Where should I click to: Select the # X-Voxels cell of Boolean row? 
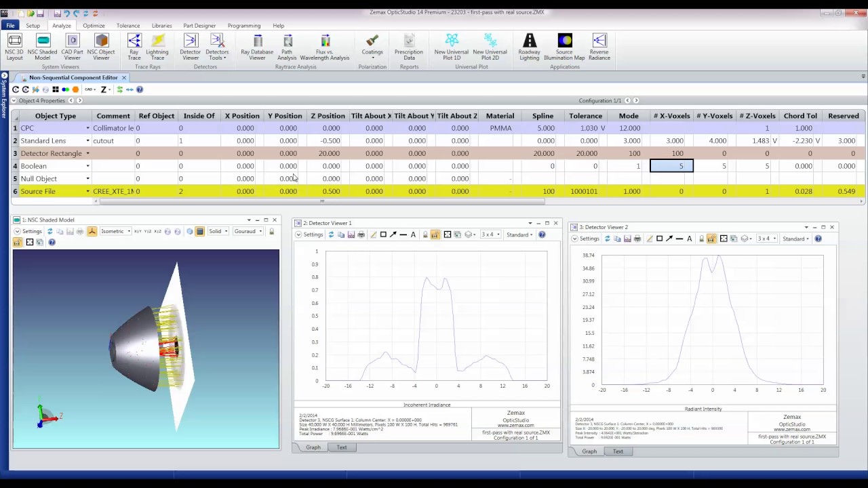(671, 166)
